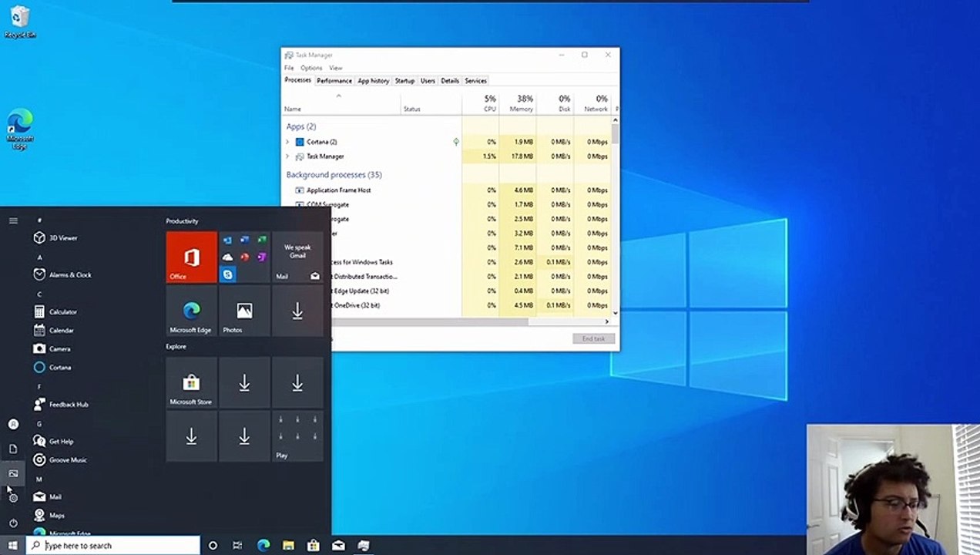
Task: Click the Cortana circle on the taskbar
Action: (213, 546)
